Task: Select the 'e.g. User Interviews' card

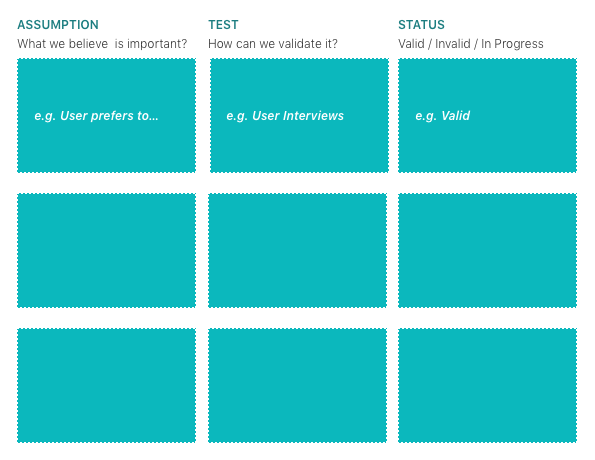Action: click(x=299, y=115)
